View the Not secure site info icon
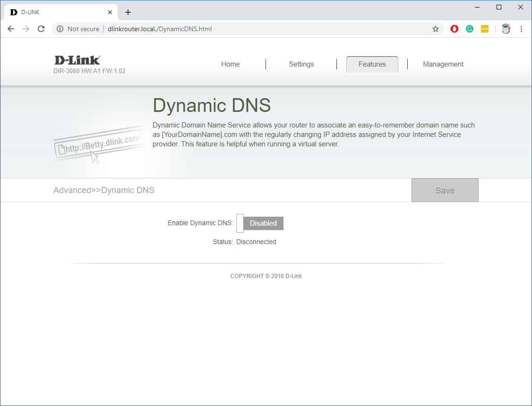 pyautogui.click(x=60, y=29)
